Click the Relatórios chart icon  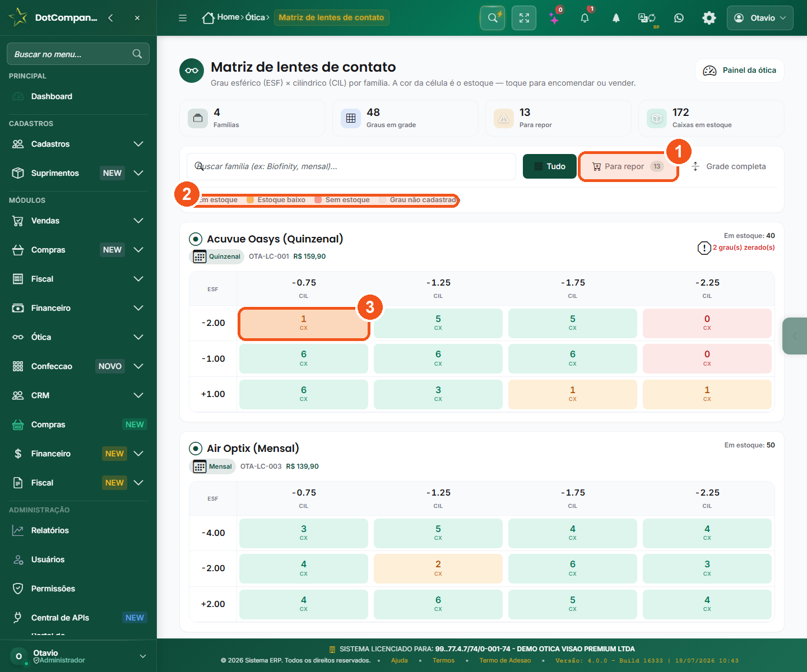(x=18, y=530)
